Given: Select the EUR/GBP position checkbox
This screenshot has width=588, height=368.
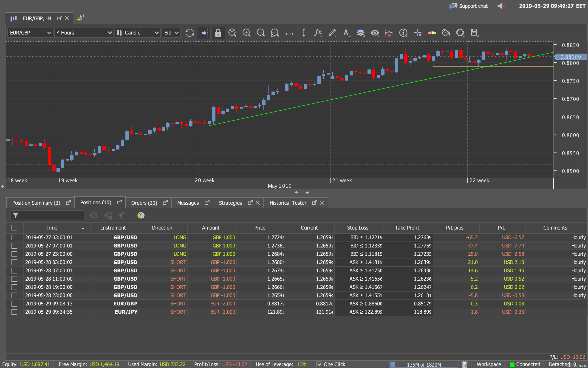Looking at the screenshot, I should (14, 304).
